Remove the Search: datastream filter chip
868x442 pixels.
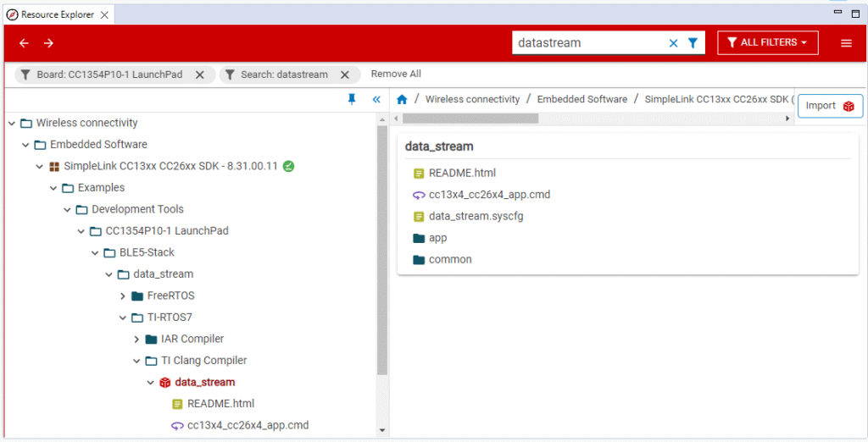345,75
